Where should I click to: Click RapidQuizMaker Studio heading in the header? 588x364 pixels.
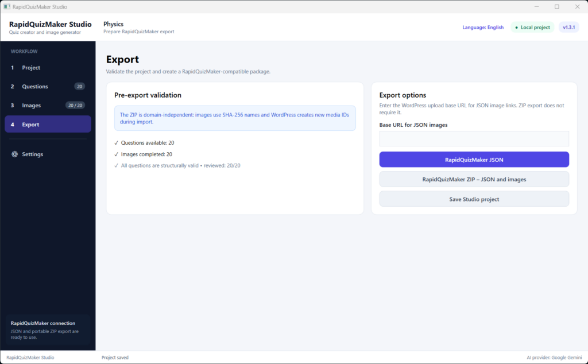tap(51, 24)
